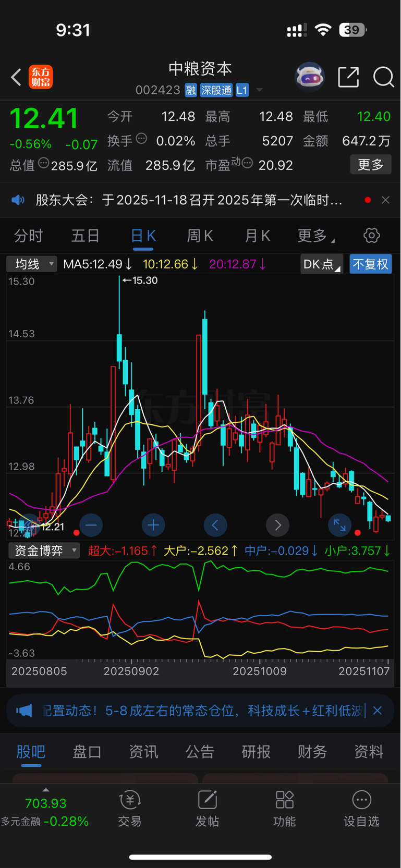This screenshot has width=401, height=868.
Task: Tap the megaphone icon in blue banner
Action: point(24,711)
